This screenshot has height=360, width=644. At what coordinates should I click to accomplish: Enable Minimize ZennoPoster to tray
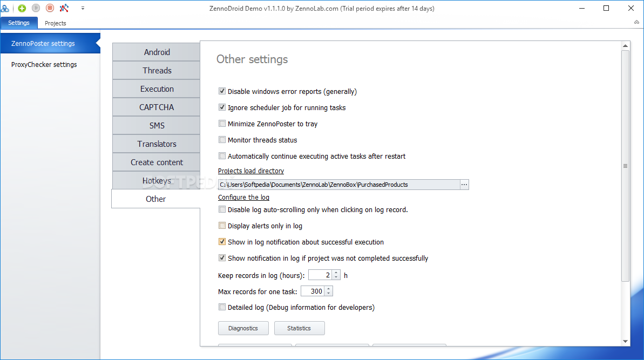pyautogui.click(x=222, y=124)
